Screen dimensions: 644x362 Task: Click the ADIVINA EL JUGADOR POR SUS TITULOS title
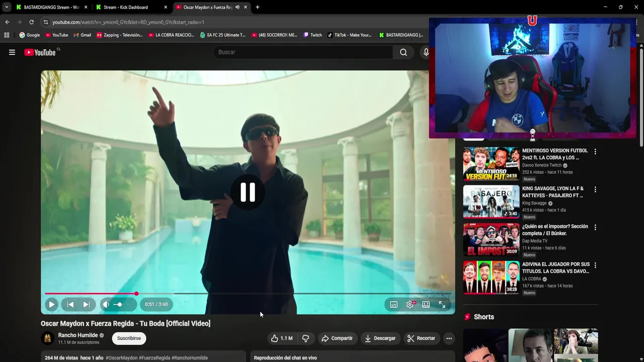click(x=555, y=267)
